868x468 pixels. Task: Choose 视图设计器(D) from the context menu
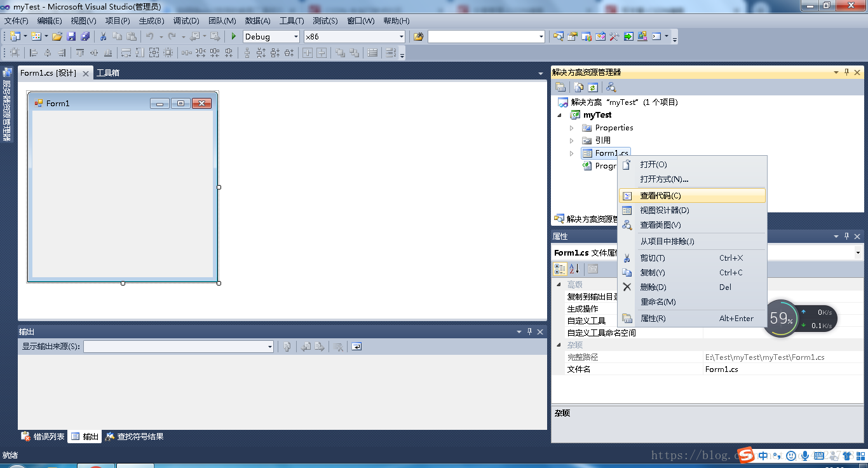click(692, 210)
